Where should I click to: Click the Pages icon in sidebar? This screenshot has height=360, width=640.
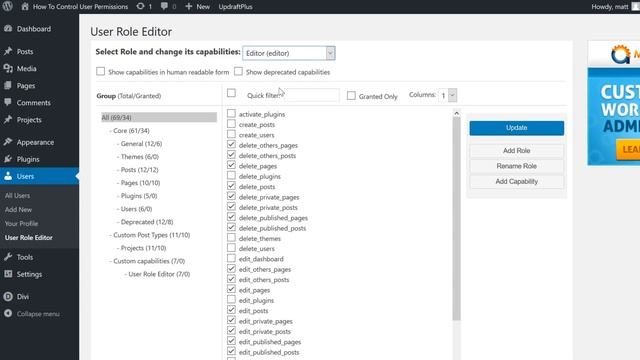[x=8, y=86]
